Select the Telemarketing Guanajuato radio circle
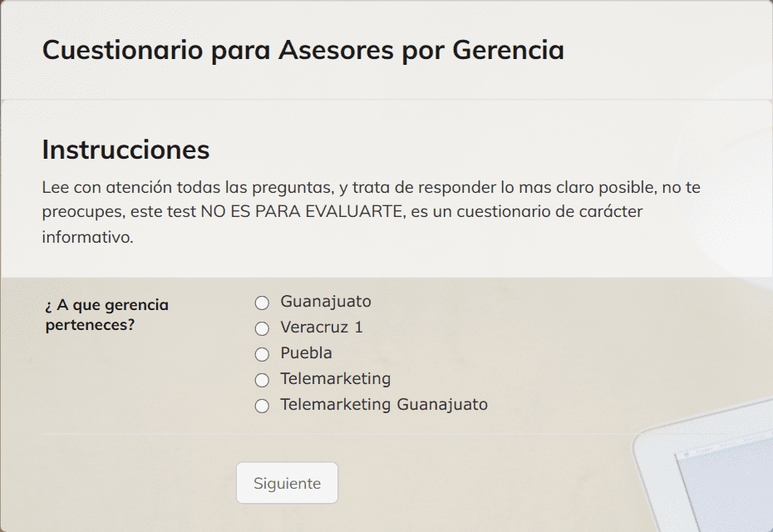The width and height of the screenshot is (773, 532). [262, 406]
